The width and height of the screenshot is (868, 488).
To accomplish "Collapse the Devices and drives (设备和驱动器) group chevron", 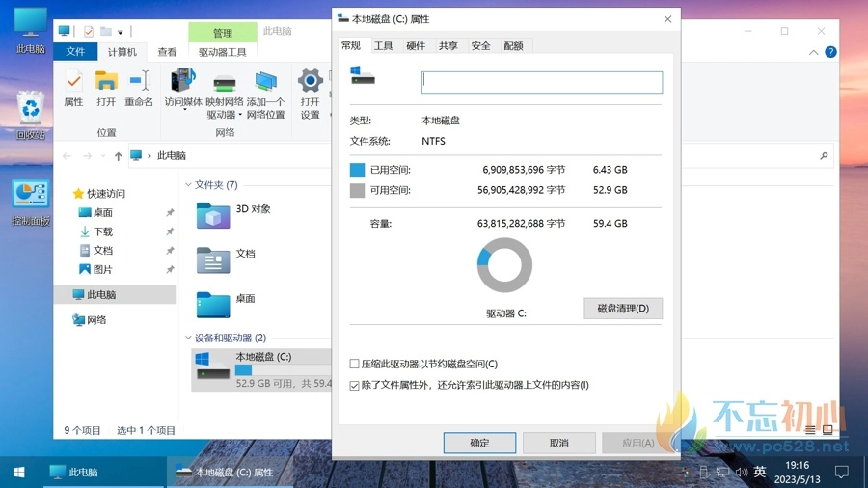I will [x=188, y=338].
